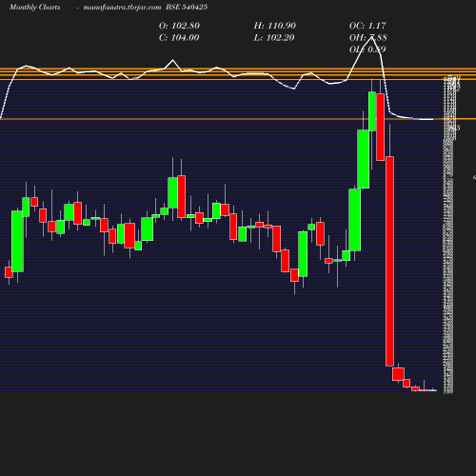Viewport: 476px width, 476px height.
Task: Click the open value 'O: 102.80'
Action: [179, 26]
